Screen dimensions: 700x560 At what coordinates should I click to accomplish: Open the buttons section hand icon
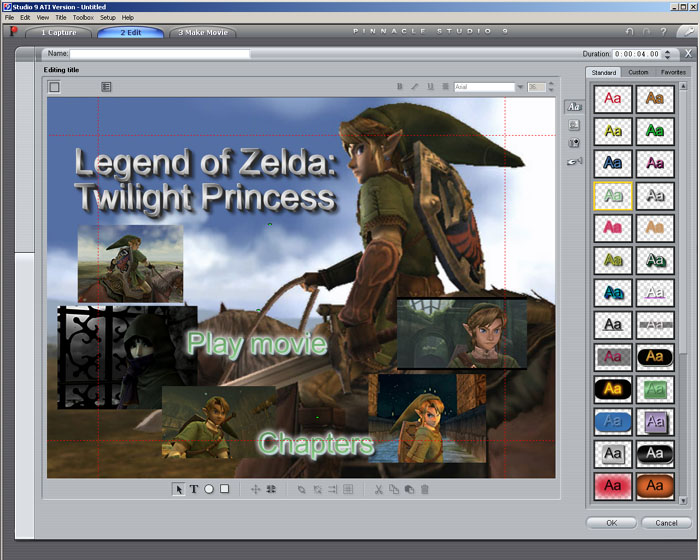click(x=574, y=161)
